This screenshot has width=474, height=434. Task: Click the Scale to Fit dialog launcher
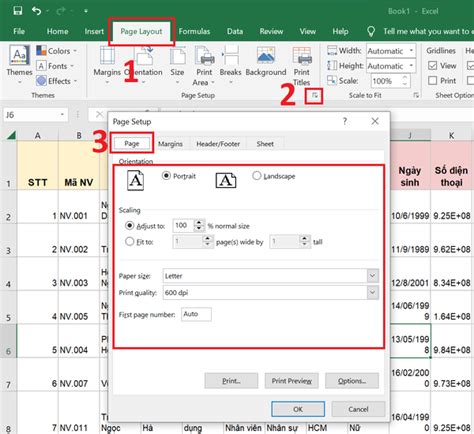(x=416, y=95)
